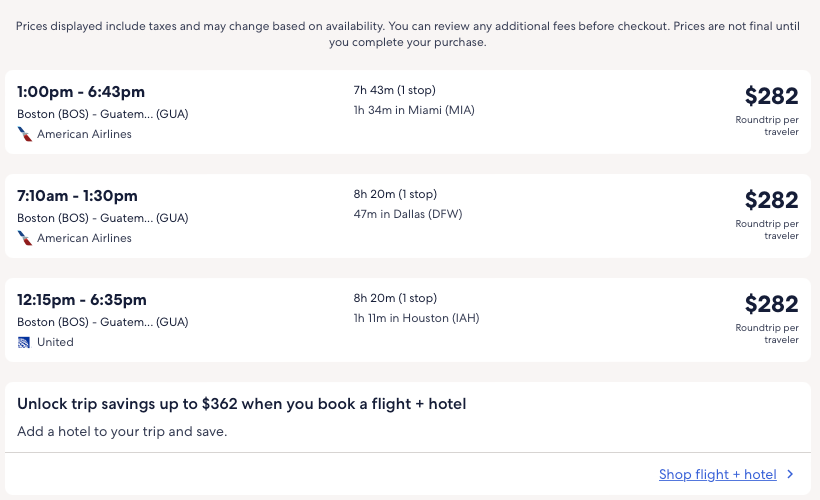Image resolution: width=820 pixels, height=500 pixels.
Task: Click the Add a hotel to your trip text
Action: (x=122, y=432)
